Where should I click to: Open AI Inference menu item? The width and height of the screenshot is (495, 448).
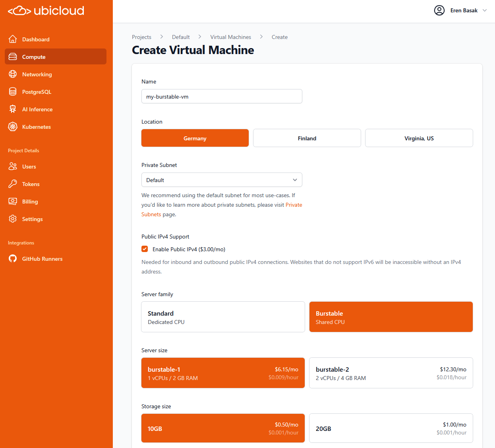click(x=56, y=109)
